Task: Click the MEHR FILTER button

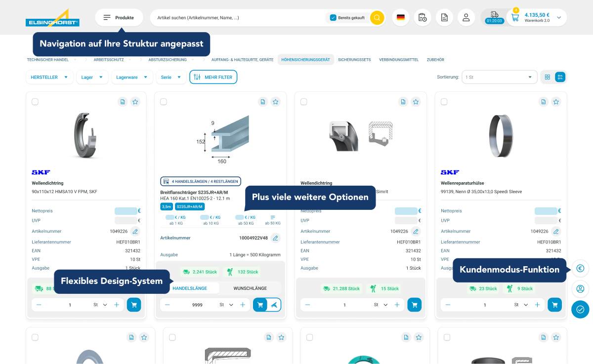Action: (x=213, y=77)
